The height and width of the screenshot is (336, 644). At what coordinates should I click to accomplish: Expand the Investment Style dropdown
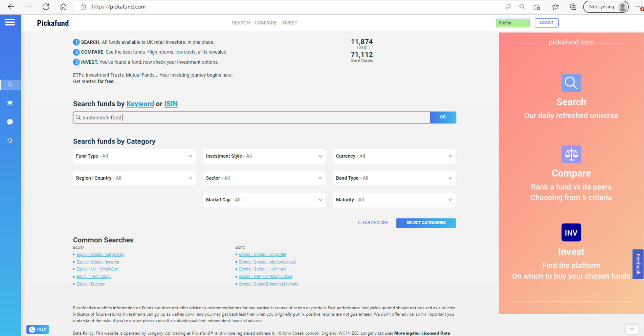point(264,156)
